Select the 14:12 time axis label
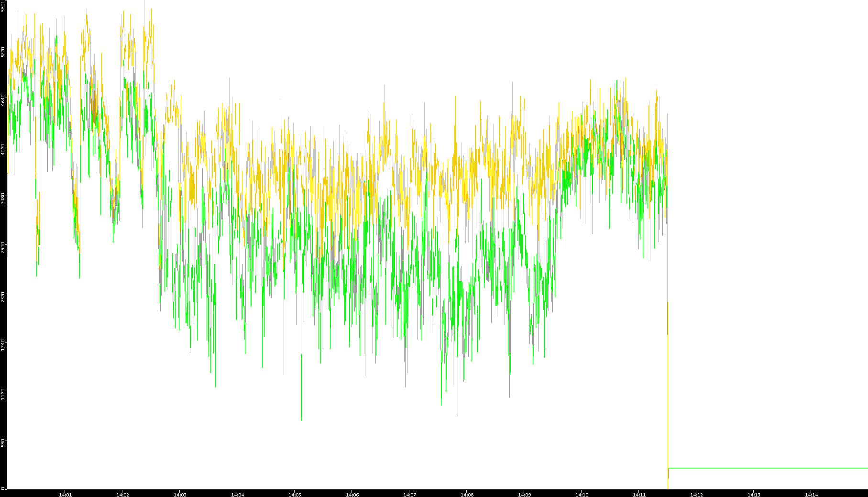Image resolution: width=868 pixels, height=497 pixels. click(x=696, y=494)
